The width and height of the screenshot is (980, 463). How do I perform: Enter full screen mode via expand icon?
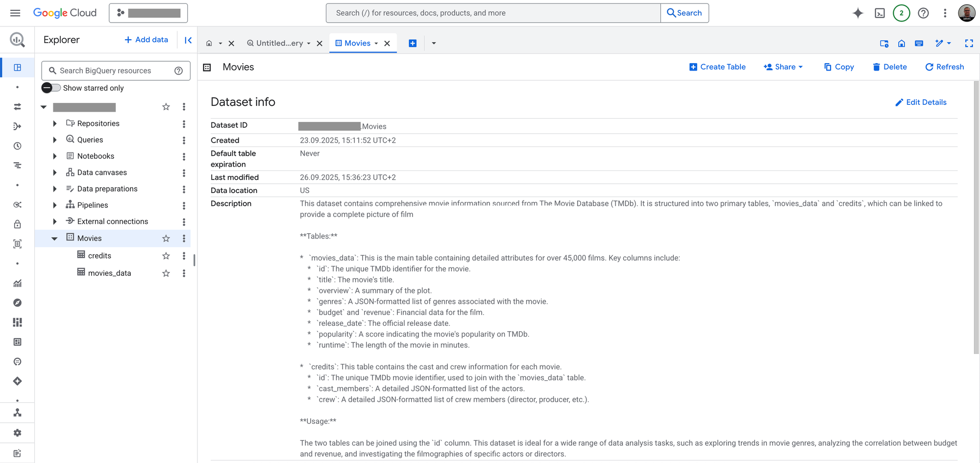click(969, 43)
